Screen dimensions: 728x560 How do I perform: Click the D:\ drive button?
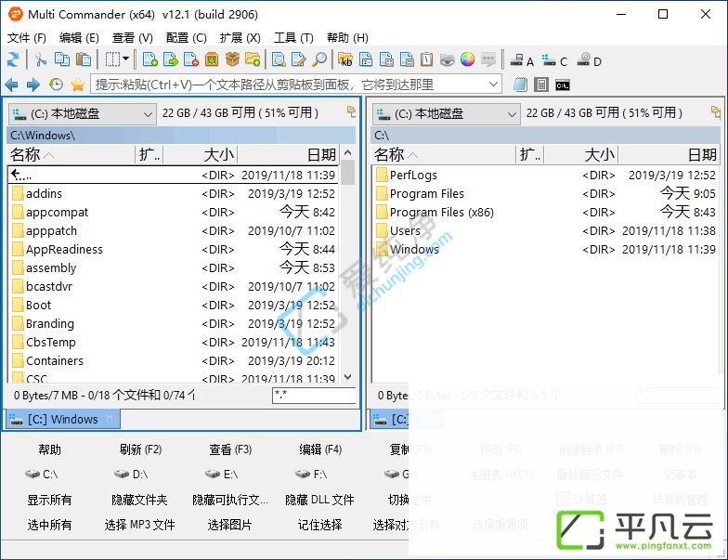click(131, 474)
